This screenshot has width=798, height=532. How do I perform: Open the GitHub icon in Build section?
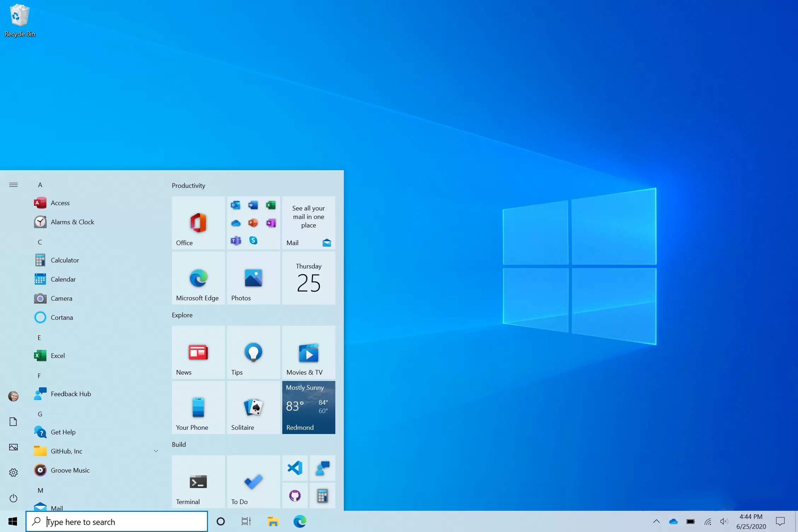[295, 495]
